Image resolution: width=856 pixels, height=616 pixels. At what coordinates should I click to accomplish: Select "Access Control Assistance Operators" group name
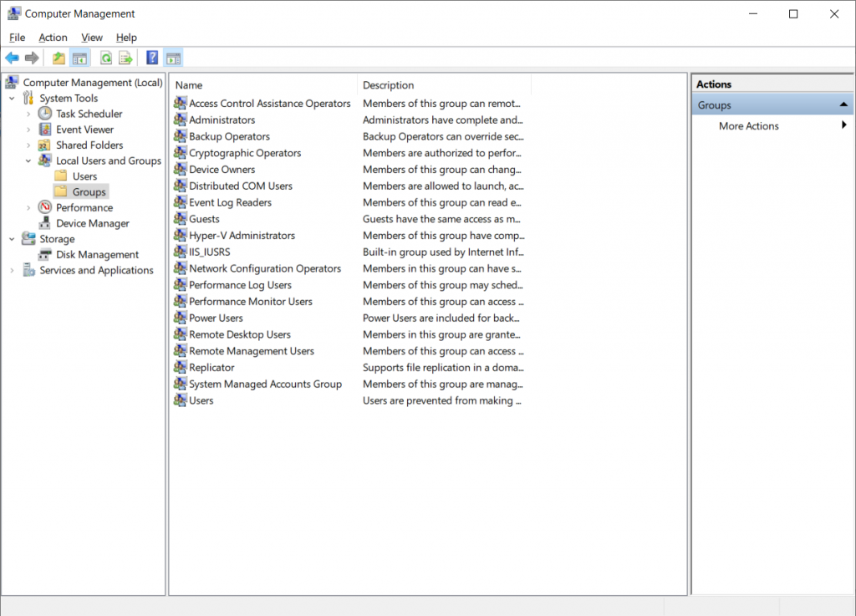(x=270, y=103)
